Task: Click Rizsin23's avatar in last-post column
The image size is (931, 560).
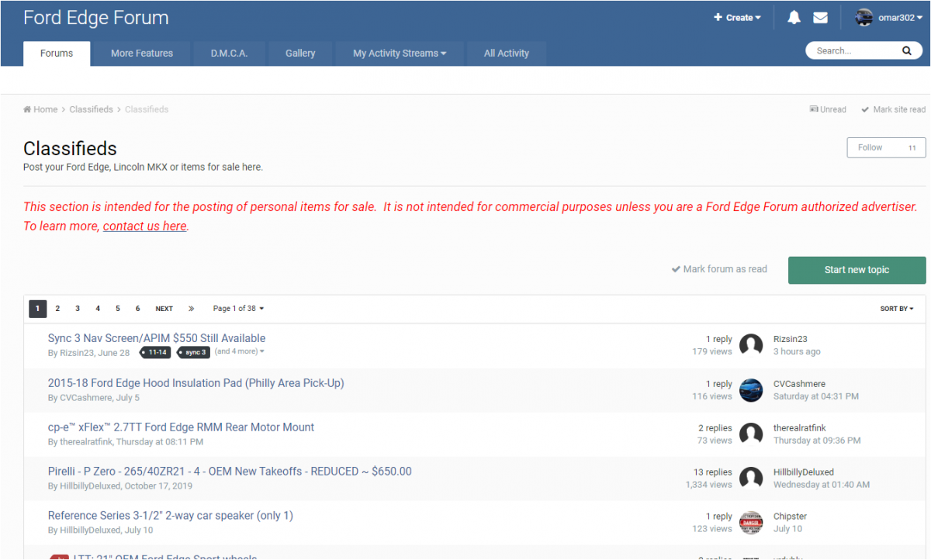Action: [x=751, y=345]
